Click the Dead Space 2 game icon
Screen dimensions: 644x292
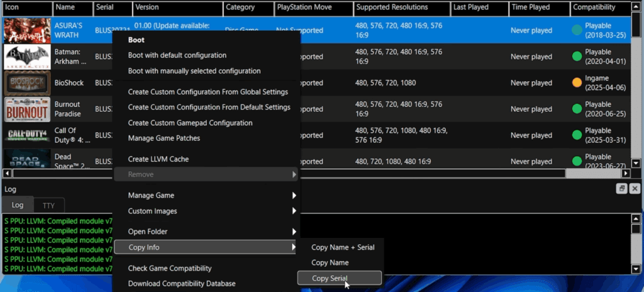coord(27,159)
